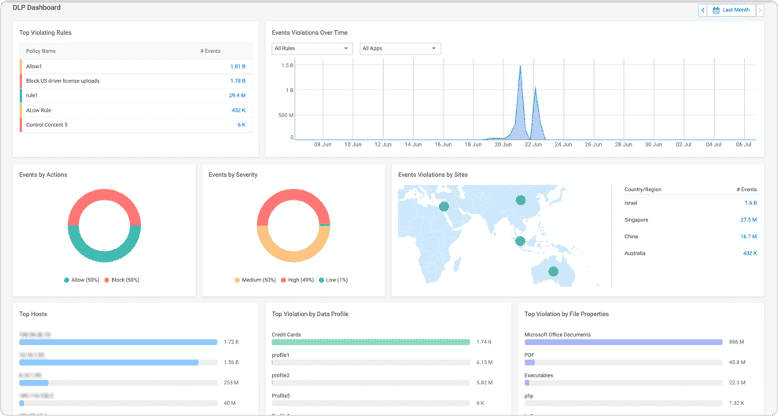Open Australia's 432 K events link
This screenshot has width=778, height=416.
(x=750, y=254)
